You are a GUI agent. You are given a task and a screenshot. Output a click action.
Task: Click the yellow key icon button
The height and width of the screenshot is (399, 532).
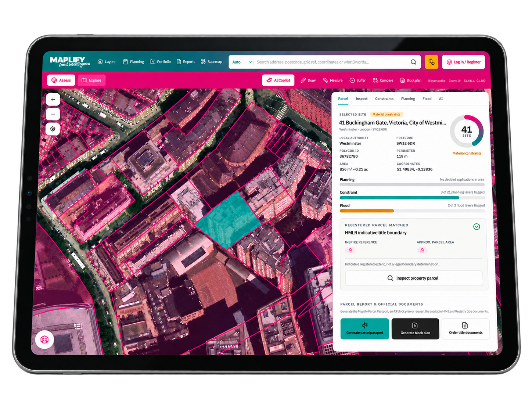coord(431,62)
